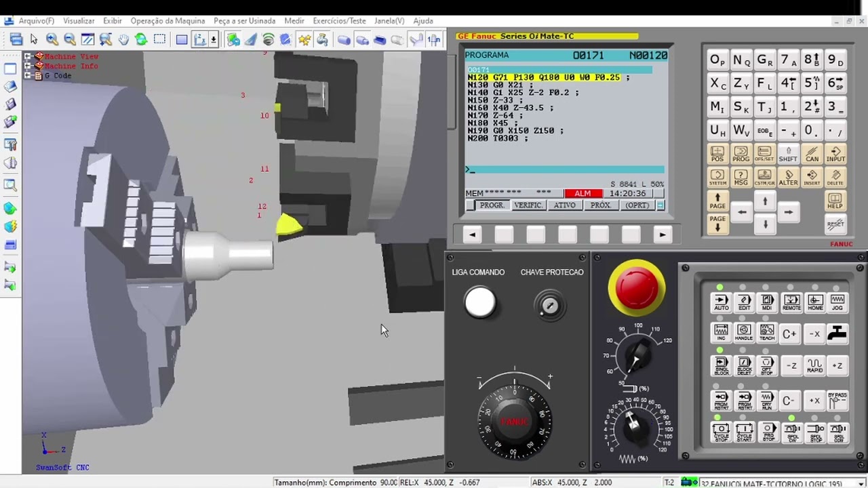
Task: Open the Ajuda menu
Action: coord(423,21)
